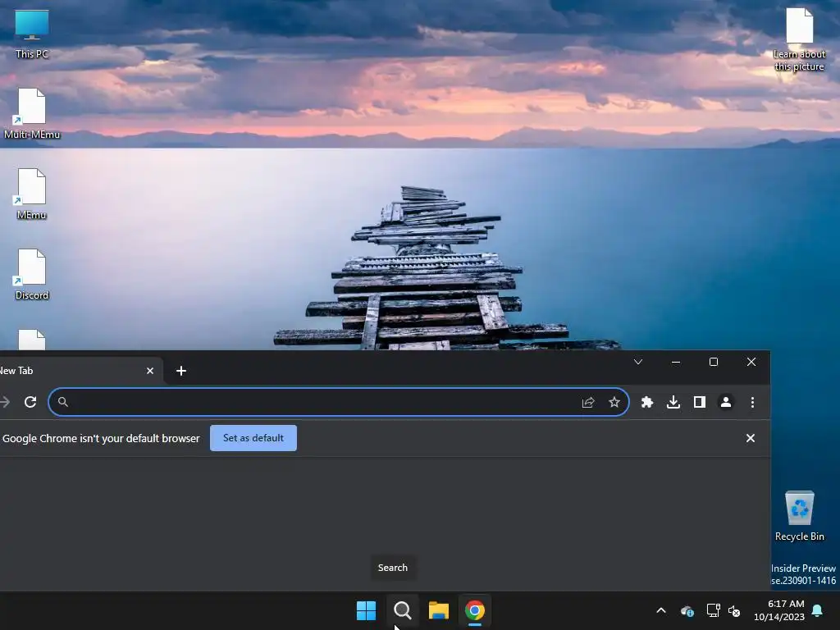Select the Discord desktop shortcut
Screen dimensions: 840x630
32,274
